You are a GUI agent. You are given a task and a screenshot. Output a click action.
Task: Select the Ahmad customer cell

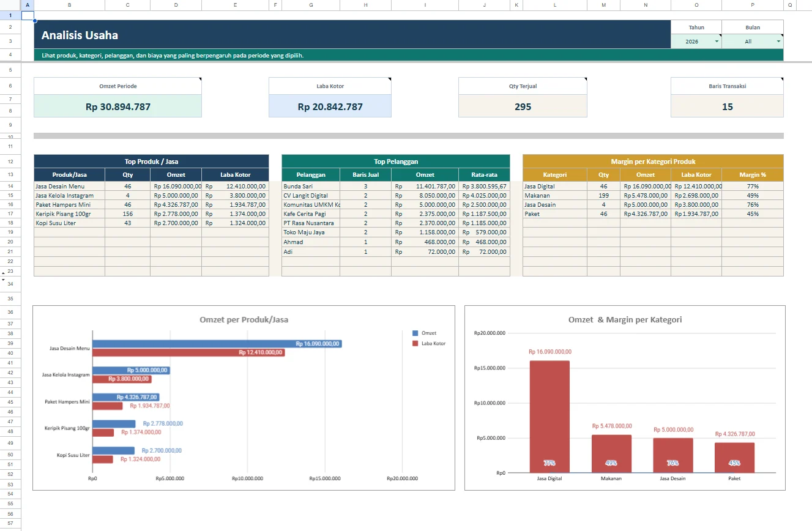(311, 242)
